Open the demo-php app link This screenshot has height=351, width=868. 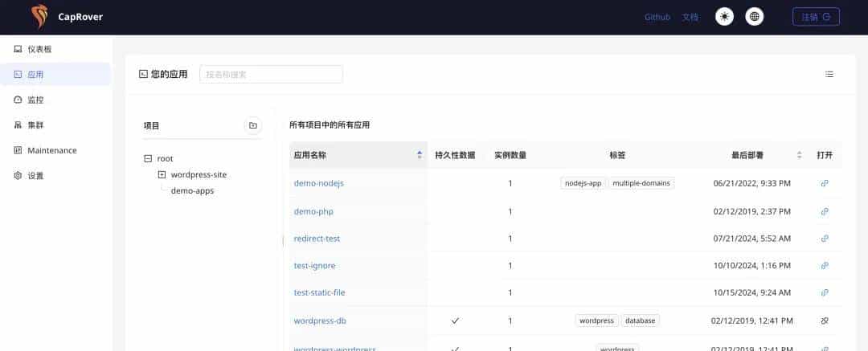tap(313, 211)
